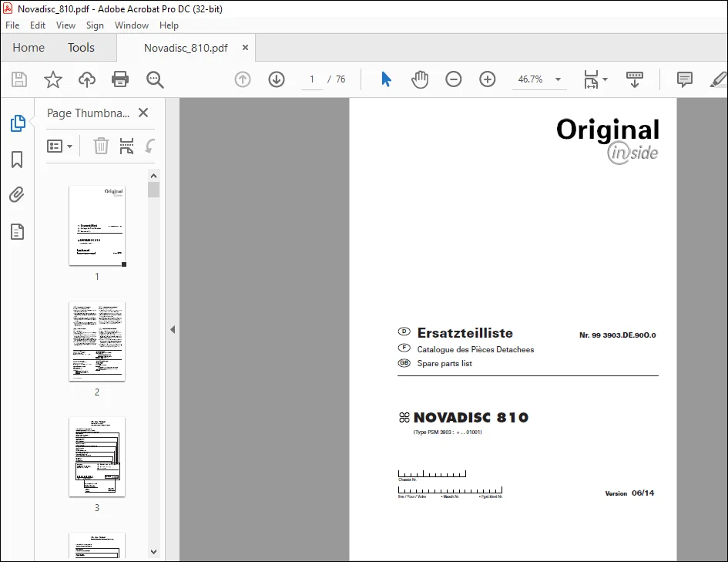Open thumbnail options dropdown menu

pyautogui.click(x=60, y=146)
